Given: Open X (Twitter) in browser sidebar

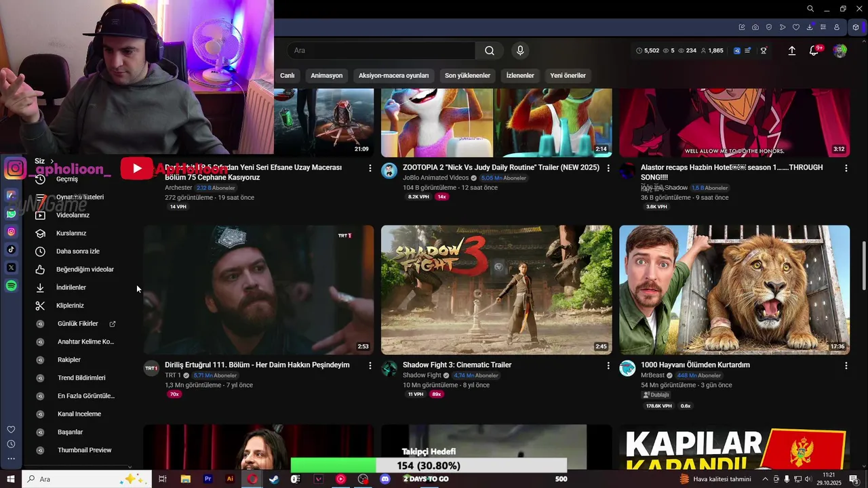Looking at the screenshot, I should (11, 268).
